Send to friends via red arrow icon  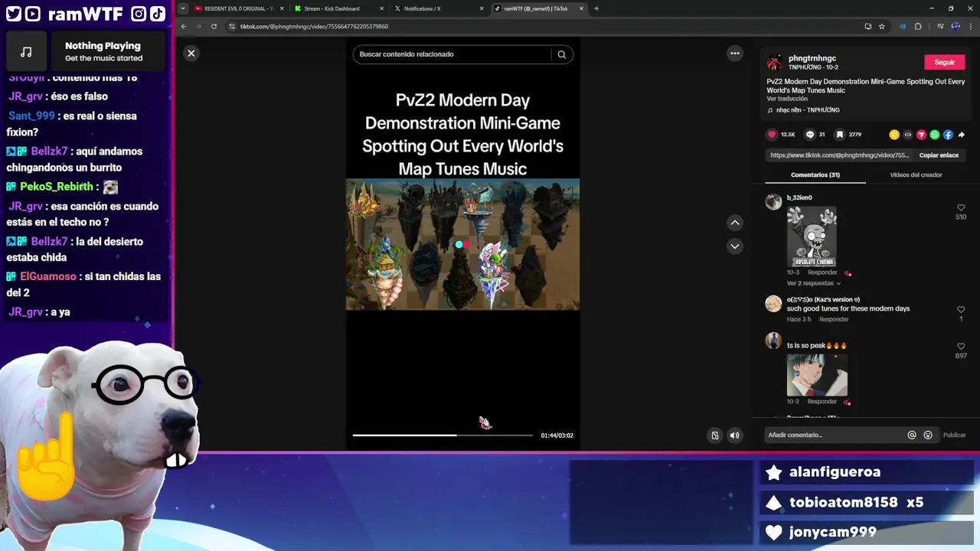[x=921, y=135]
